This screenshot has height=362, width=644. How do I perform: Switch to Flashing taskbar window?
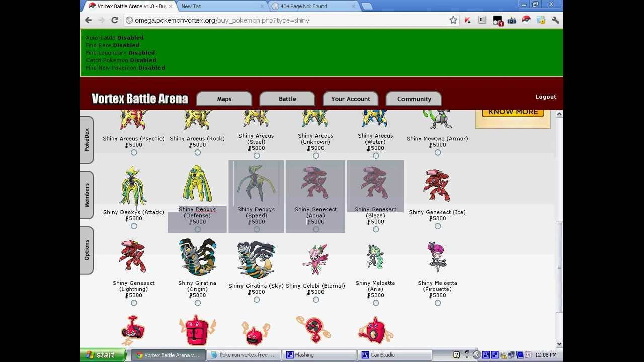[x=319, y=355]
